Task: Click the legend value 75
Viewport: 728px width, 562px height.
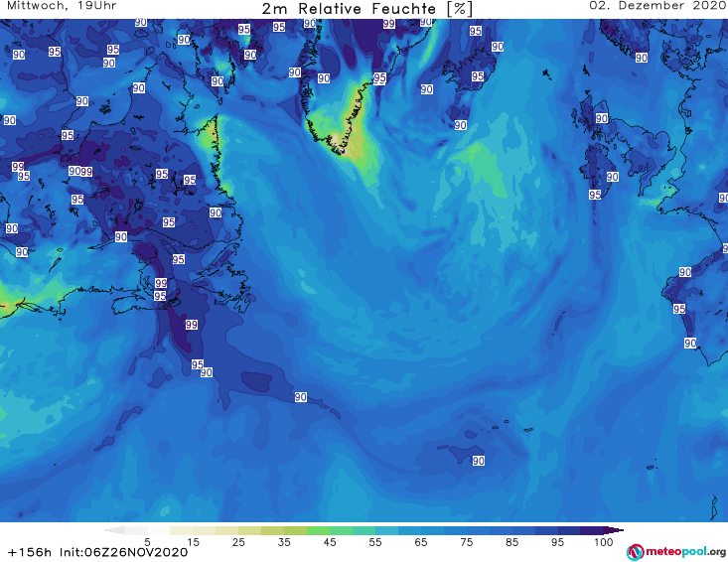Action: [x=466, y=542]
